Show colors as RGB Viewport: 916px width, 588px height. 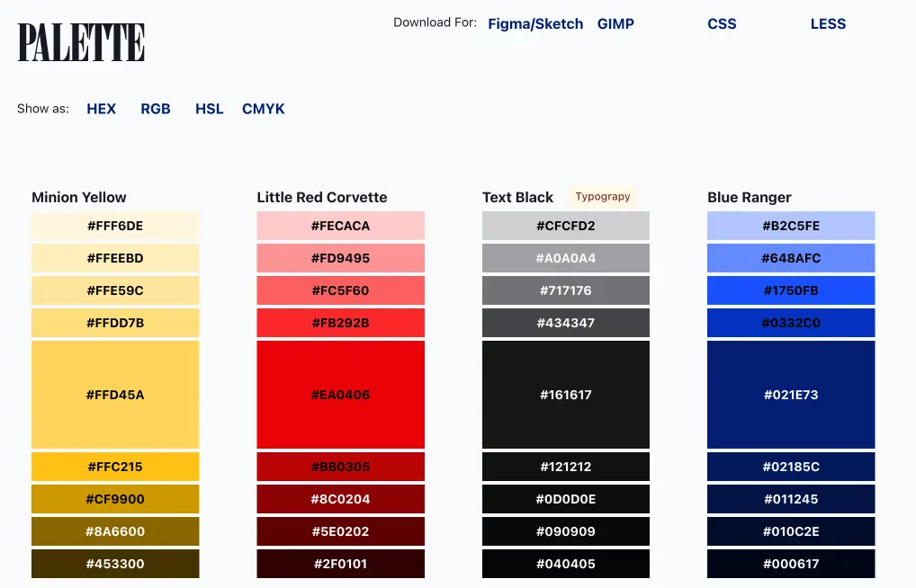coord(156,108)
